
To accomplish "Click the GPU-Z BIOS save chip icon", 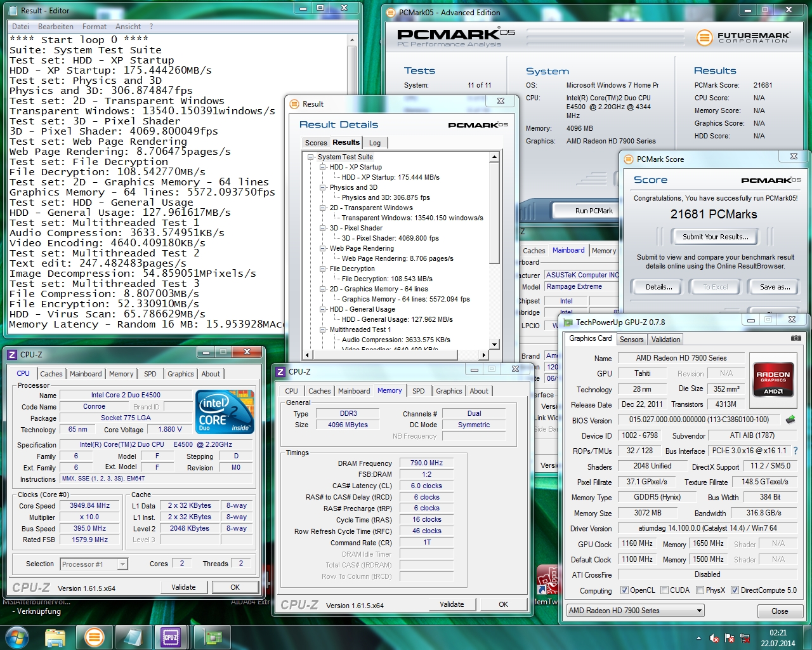I will (790, 420).
